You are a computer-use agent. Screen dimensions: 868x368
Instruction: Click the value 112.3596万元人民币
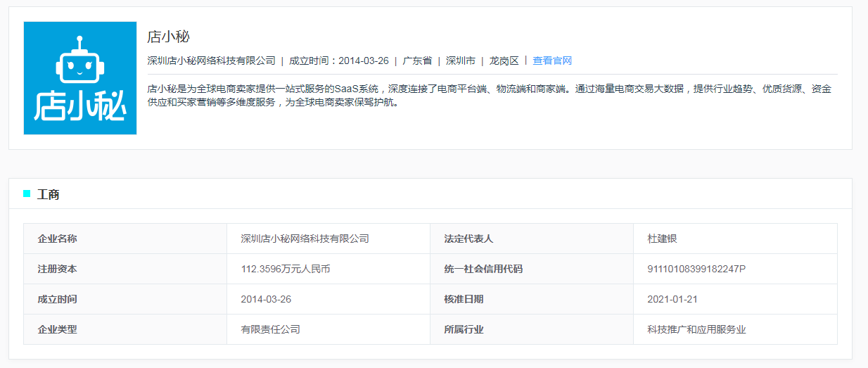[x=286, y=269]
